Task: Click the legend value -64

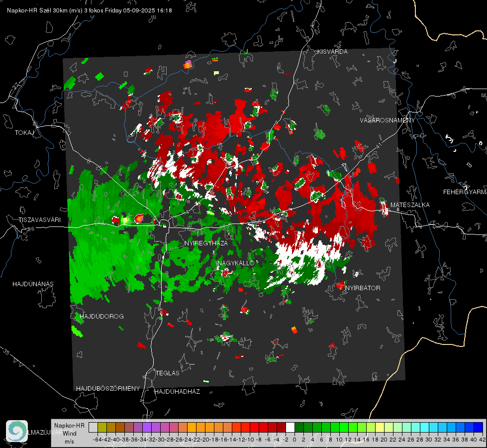Action: point(97,440)
